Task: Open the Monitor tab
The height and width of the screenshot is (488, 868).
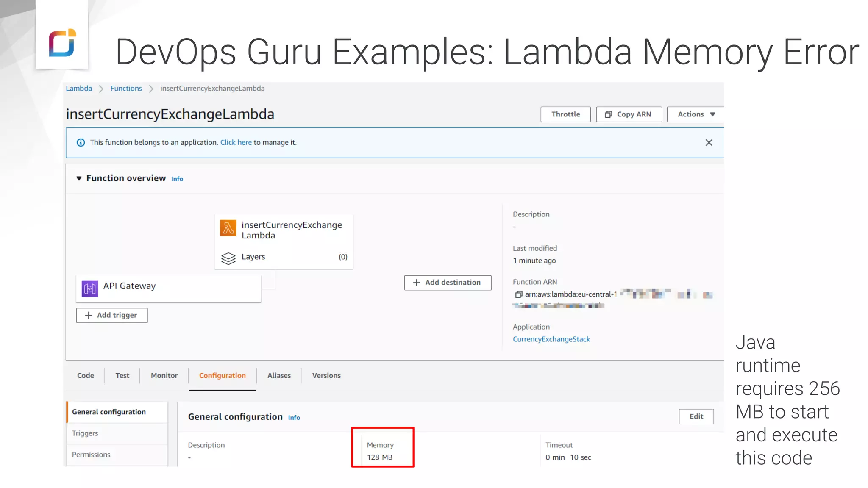Action: pyautogui.click(x=164, y=376)
